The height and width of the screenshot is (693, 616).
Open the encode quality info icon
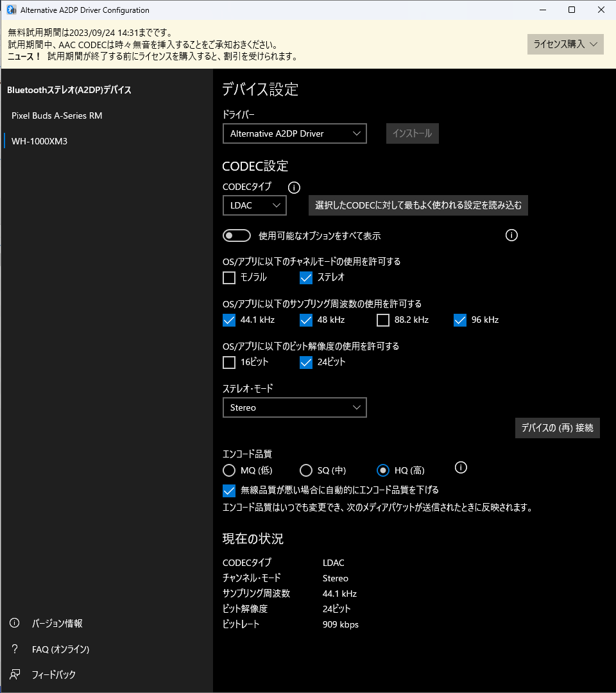(461, 468)
